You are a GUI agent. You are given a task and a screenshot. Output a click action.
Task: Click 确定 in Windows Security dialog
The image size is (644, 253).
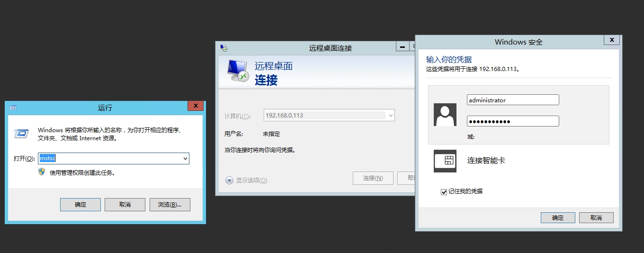click(x=558, y=218)
